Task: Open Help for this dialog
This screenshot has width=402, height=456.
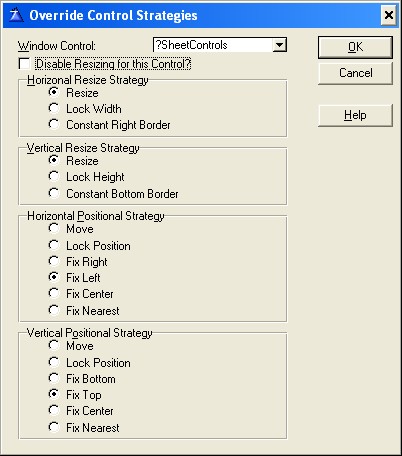Action: pos(355,115)
